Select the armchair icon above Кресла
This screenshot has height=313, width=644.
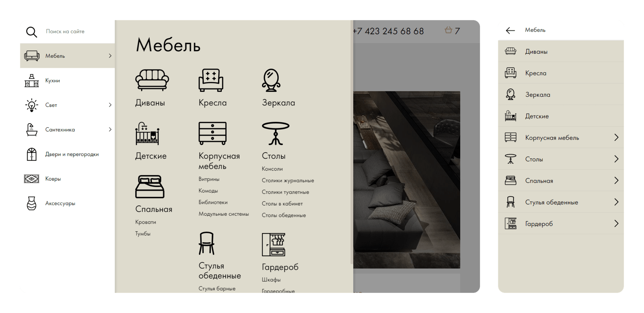211,80
